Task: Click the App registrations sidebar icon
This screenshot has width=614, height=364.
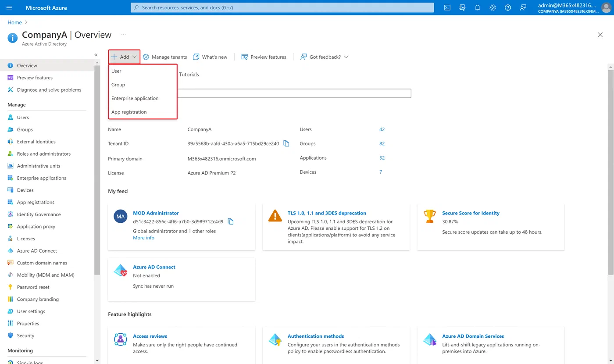Action: click(x=11, y=202)
